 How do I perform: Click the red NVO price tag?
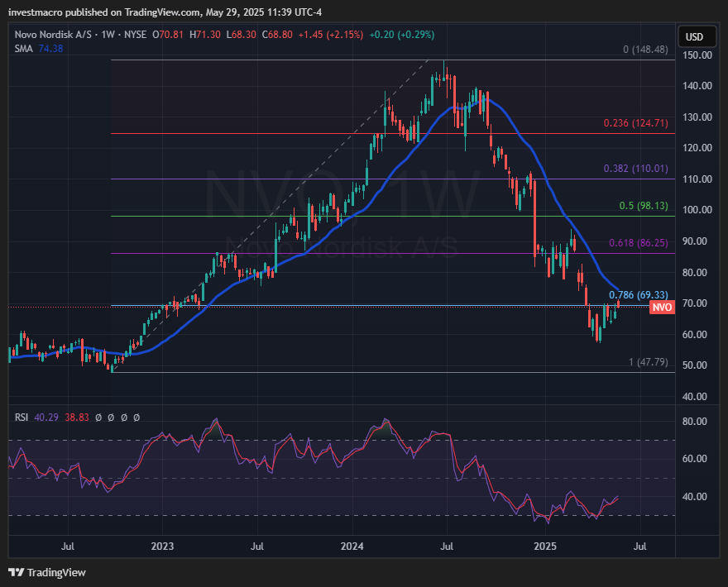pos(662,308)
